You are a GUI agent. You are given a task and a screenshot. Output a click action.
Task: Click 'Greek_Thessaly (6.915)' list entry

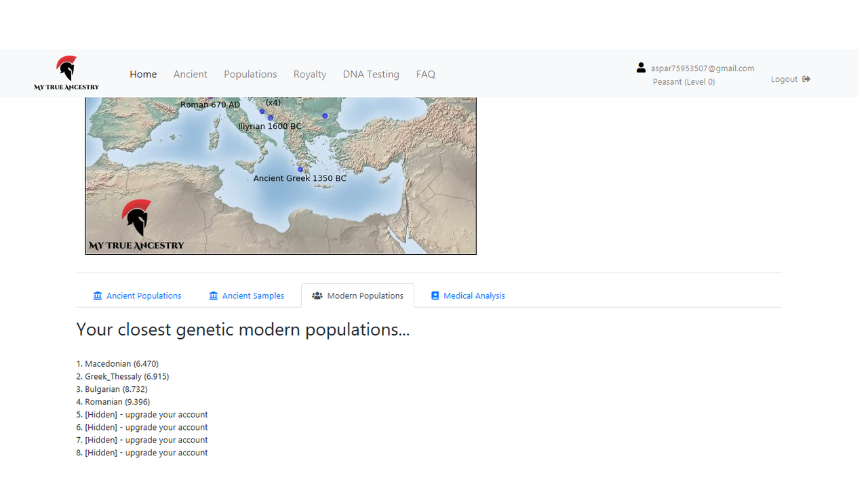[123, 376]
